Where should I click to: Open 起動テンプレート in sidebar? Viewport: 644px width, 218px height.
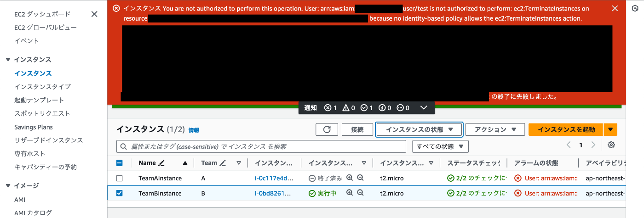click(39, 100)
